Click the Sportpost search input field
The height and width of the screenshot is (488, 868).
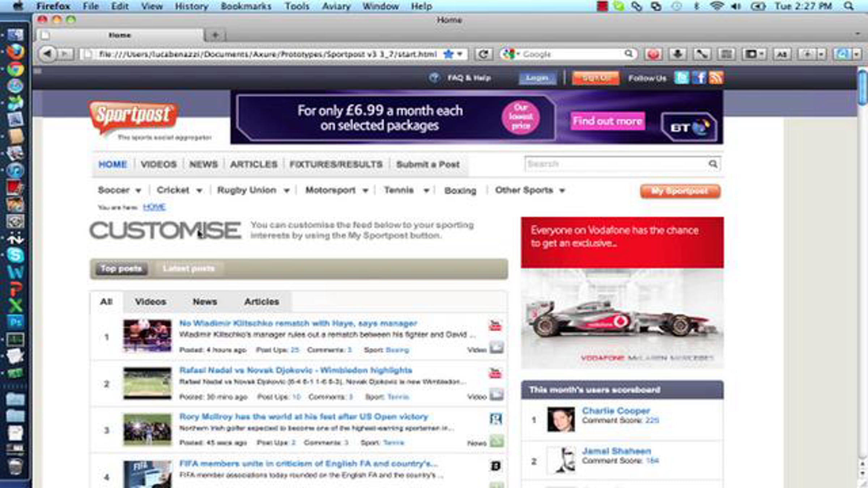(x=615, y=164)
